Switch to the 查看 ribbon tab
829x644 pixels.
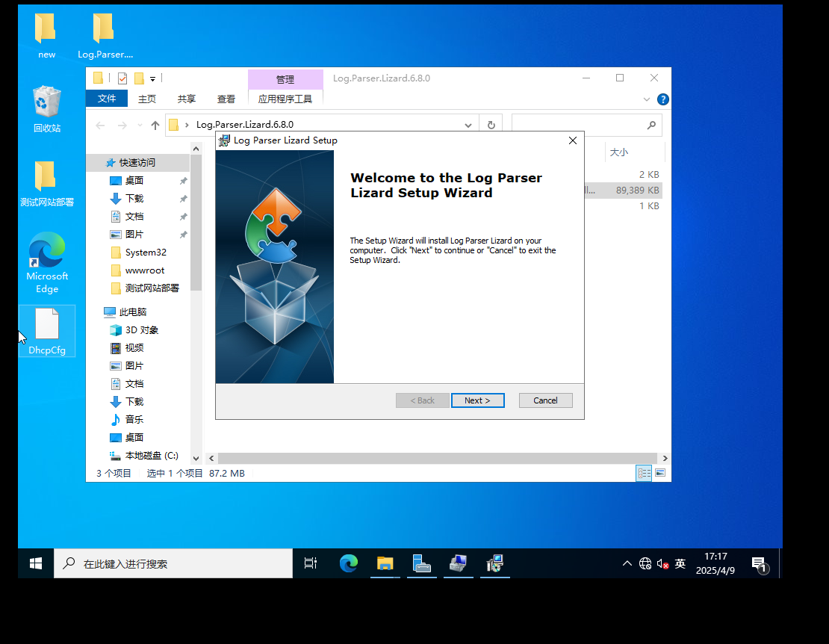click(x=226, y=99)
